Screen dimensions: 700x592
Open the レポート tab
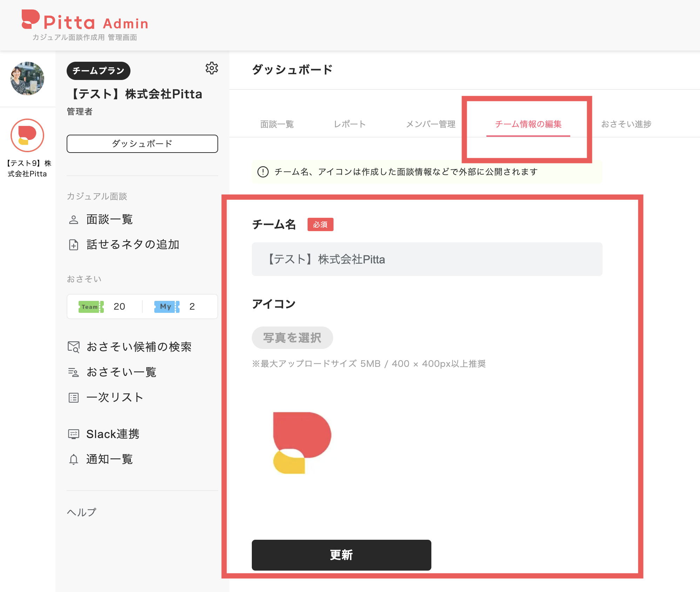[350, 124]
